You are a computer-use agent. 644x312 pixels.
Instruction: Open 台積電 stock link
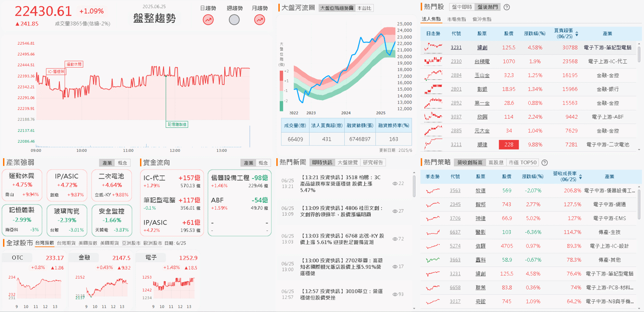pyautogui.click(x=482, y=62)
